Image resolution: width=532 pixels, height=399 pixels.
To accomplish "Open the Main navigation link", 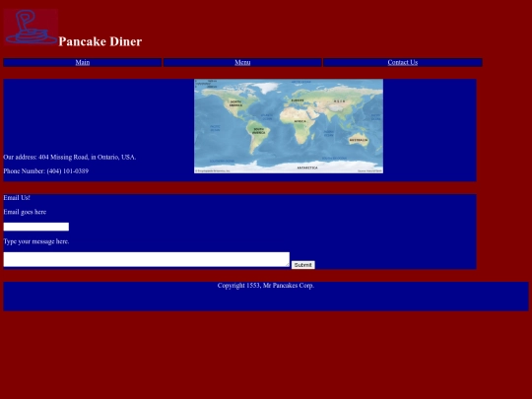I will click(x=83, y=62).
